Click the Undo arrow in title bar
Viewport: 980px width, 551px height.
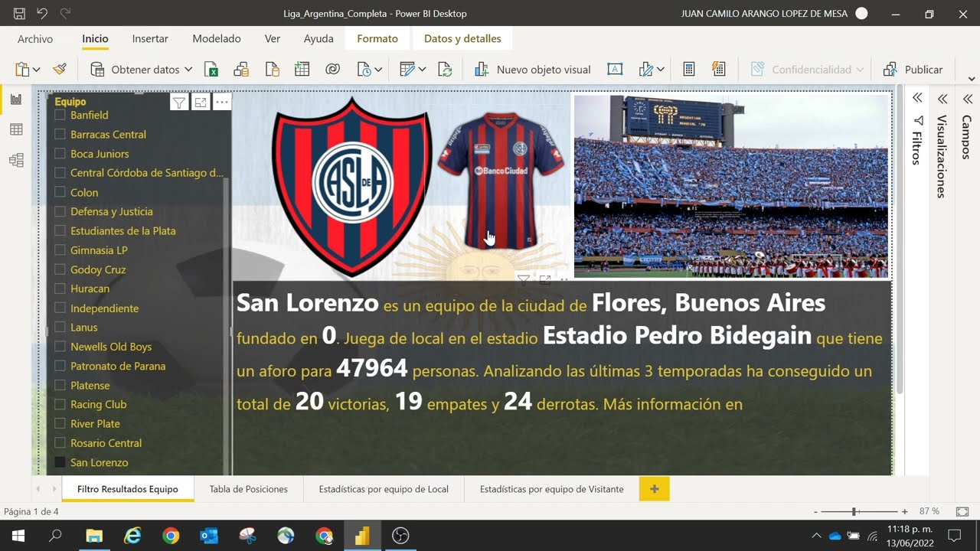[x=42, y=14]
